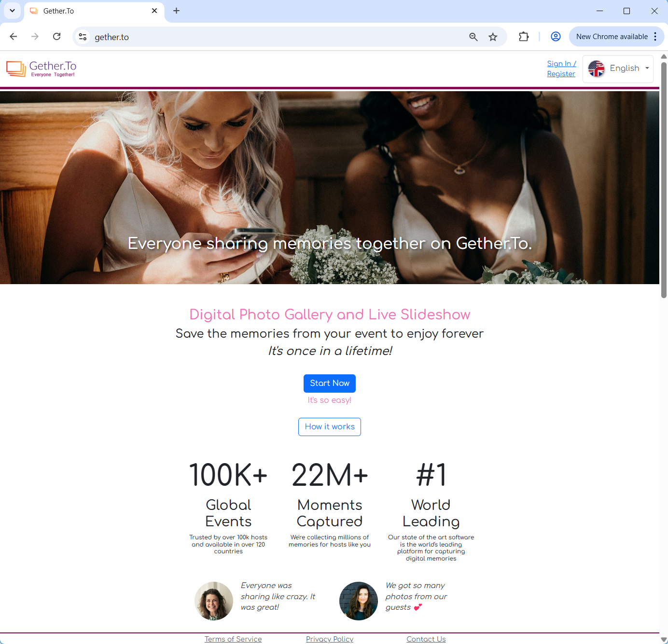
Task: Close the Gether.To tab
Action: [154, 11]
